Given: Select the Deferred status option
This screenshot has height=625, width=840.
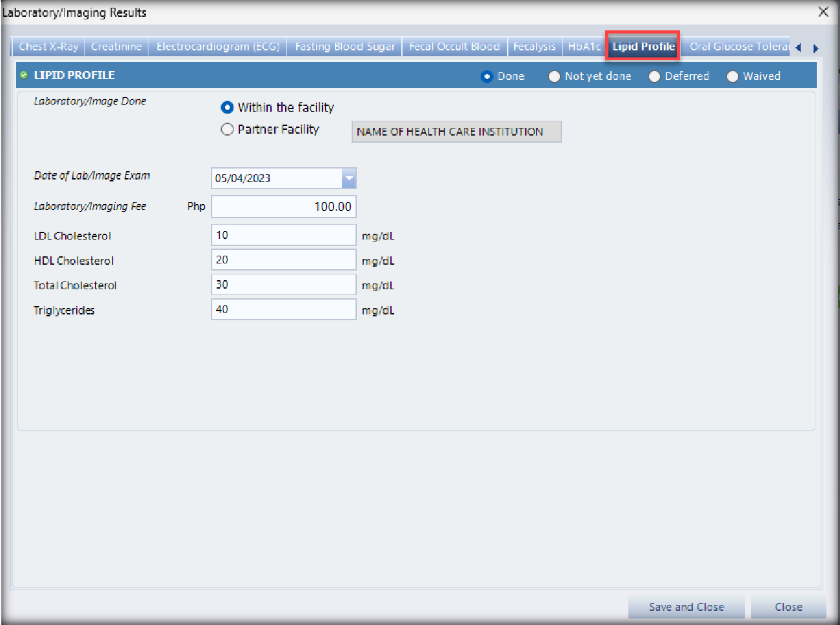Looking at the screenshot, I should pyautogui.click(x=654, y=77).
